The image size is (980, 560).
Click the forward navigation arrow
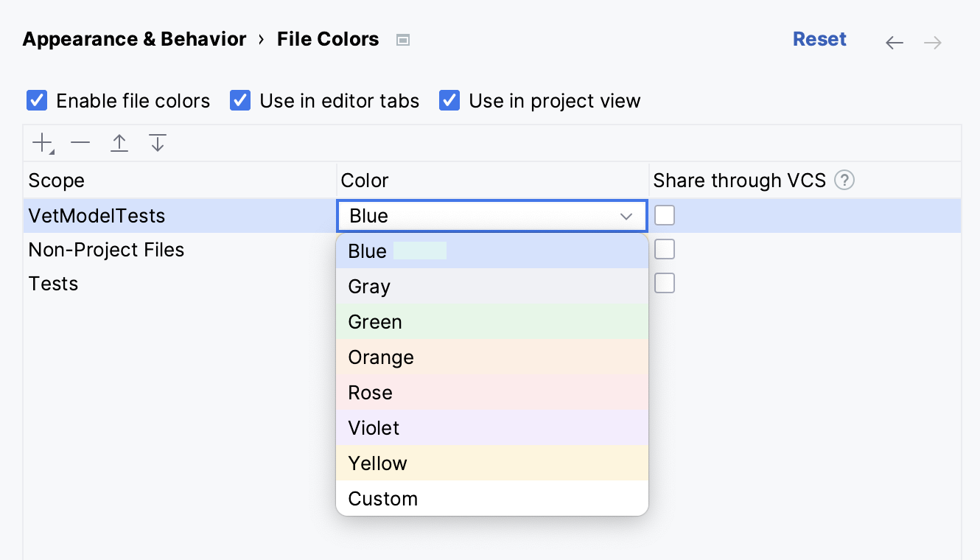coord(933,43)
